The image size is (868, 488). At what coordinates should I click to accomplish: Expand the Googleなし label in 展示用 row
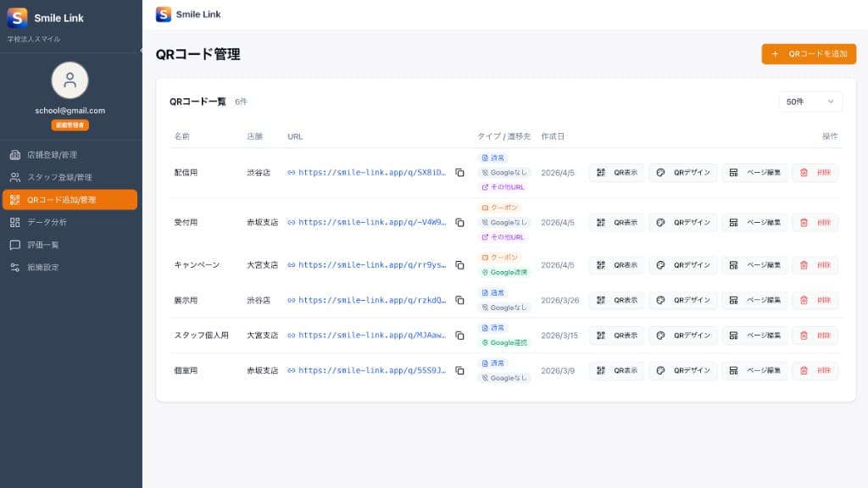click(x=504, y=308)
